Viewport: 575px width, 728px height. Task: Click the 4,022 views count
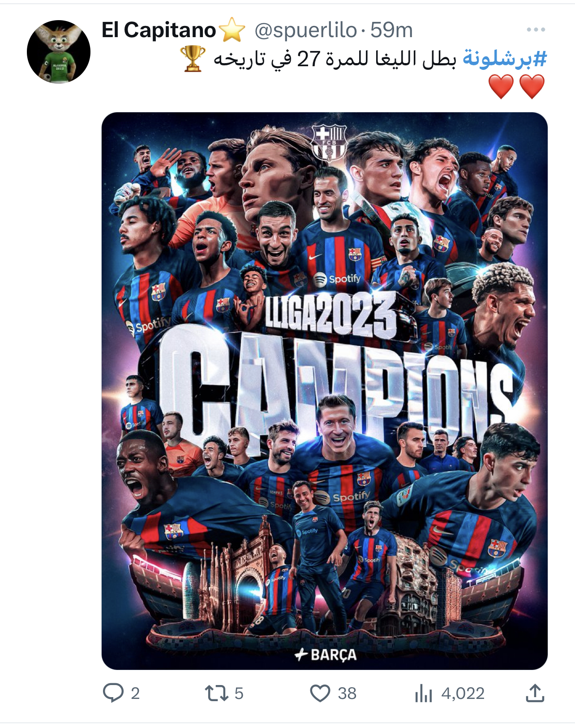463,694
